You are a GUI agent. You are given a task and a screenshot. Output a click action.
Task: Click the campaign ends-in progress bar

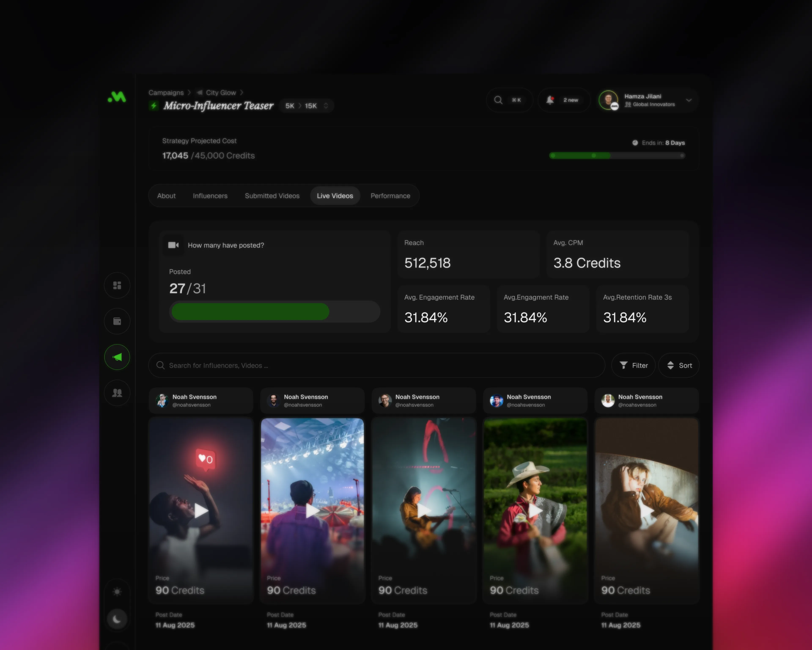(617, 156)
